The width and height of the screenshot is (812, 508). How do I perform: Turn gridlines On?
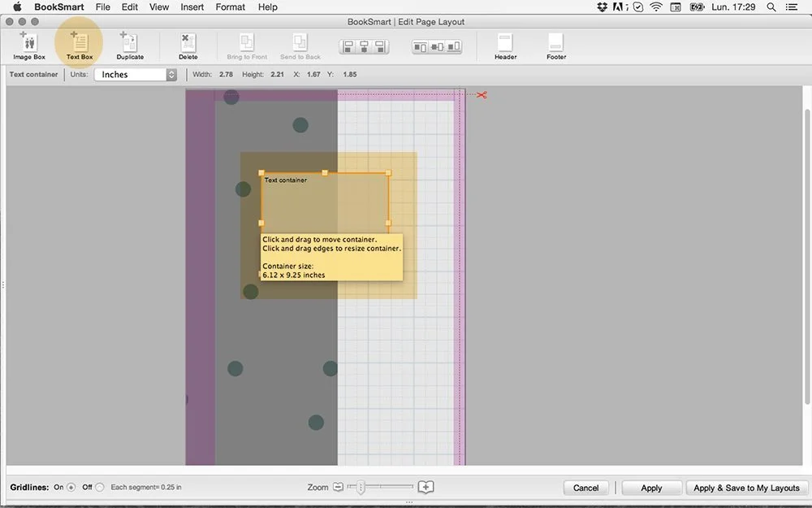coord(71,487)
